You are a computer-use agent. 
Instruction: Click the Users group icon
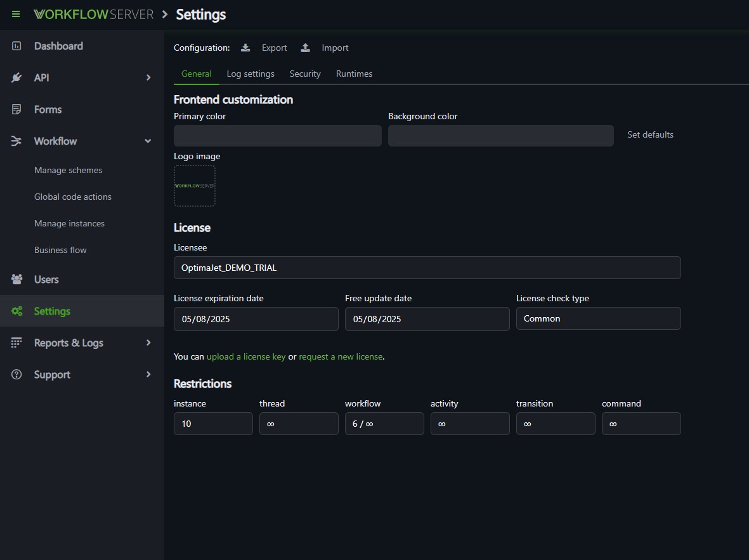(16, 279)
